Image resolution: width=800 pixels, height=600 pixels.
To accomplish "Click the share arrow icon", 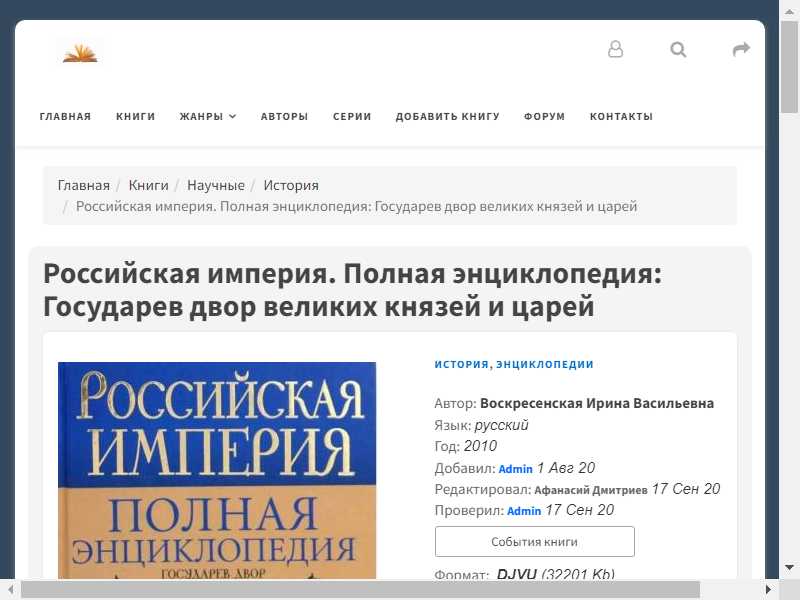I will click(x=741, y=49).
